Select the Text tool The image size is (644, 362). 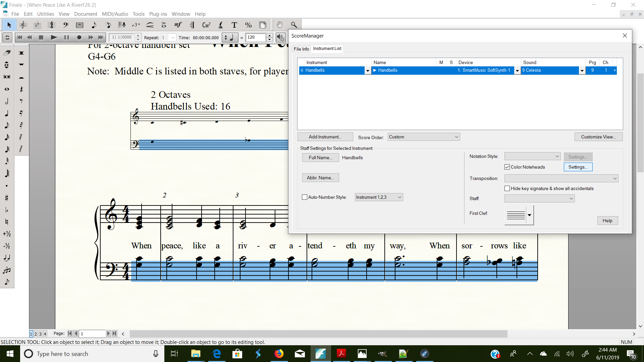(234, 25)
